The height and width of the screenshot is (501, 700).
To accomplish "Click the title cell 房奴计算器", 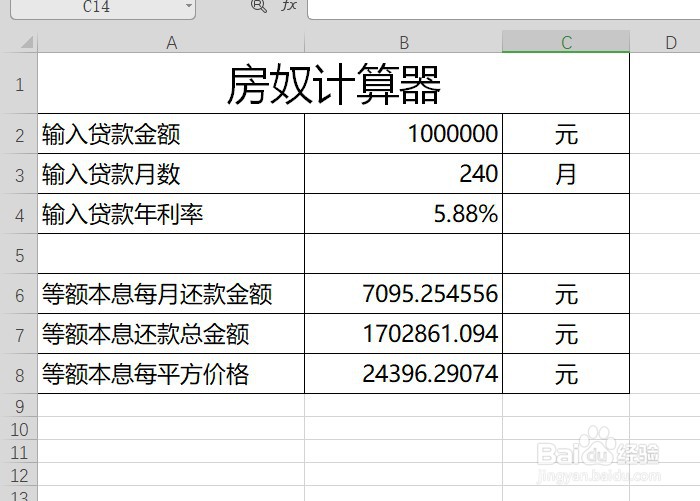I will [333, 84].
